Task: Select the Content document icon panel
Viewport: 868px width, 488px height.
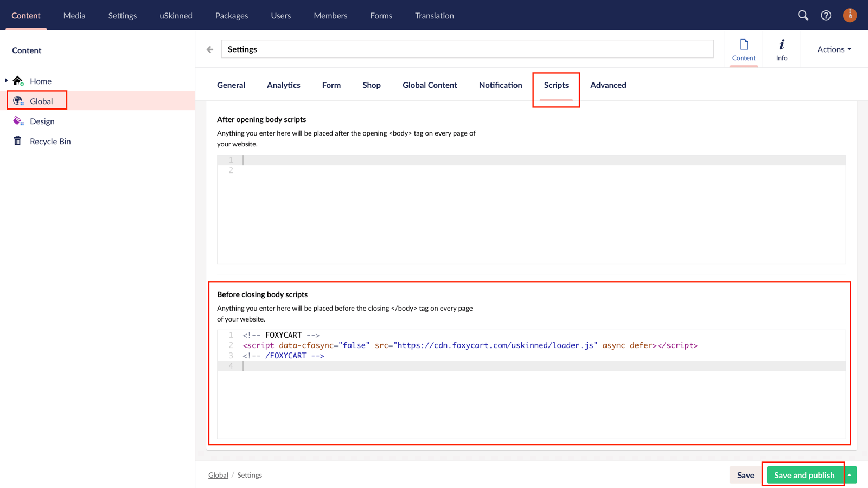Action: pos(744,49)
